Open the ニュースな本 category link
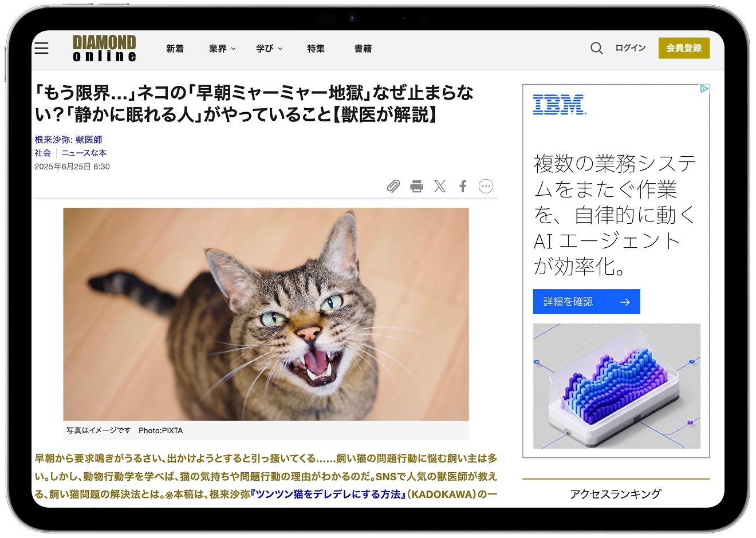 (x=84, y=153)
